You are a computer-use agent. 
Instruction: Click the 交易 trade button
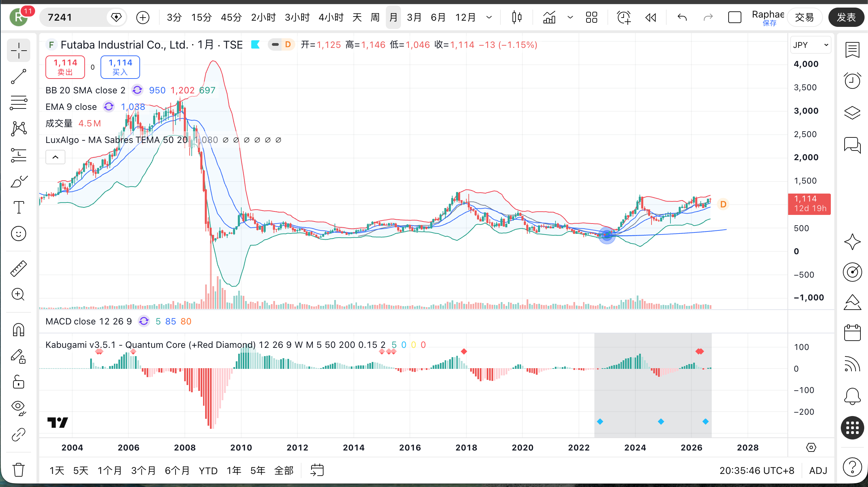click(x=804, y=17)
